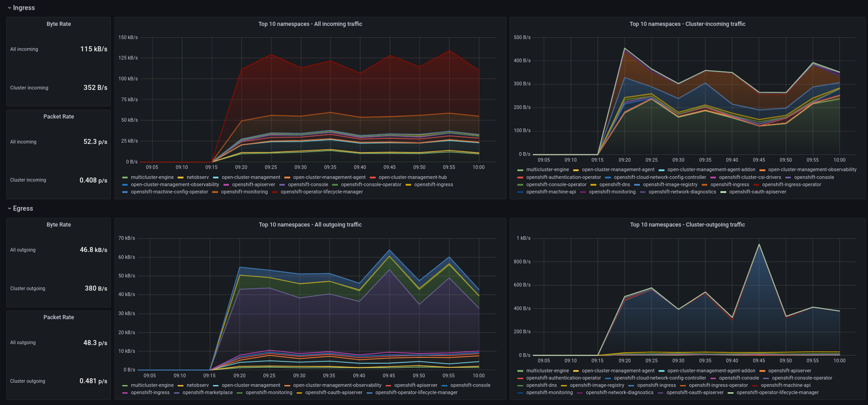Click the open-cluster-management-hub legend color icon
The width and height of the screenshot is (868, 405).
click(373, 178)
